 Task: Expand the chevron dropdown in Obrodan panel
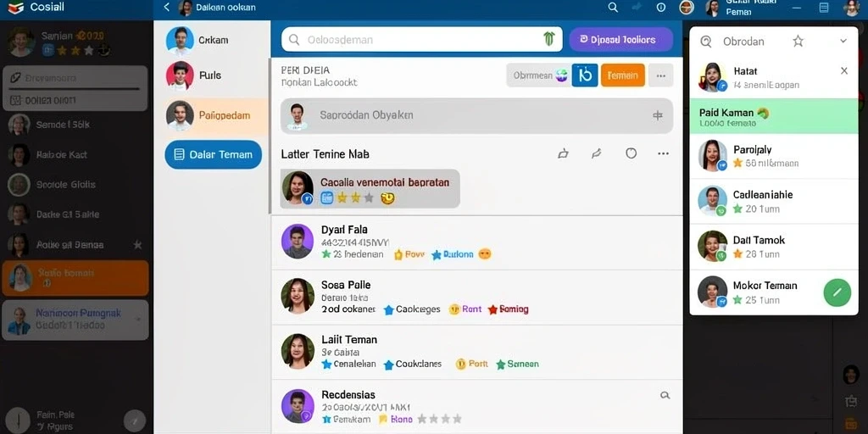[843, 41]
